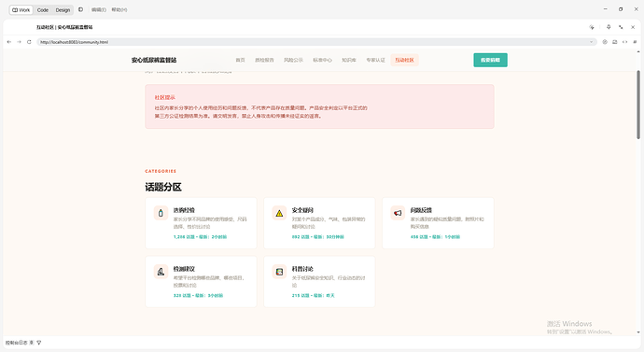Click the green button in the site header

pyautogui.click(x=490, y=60)
